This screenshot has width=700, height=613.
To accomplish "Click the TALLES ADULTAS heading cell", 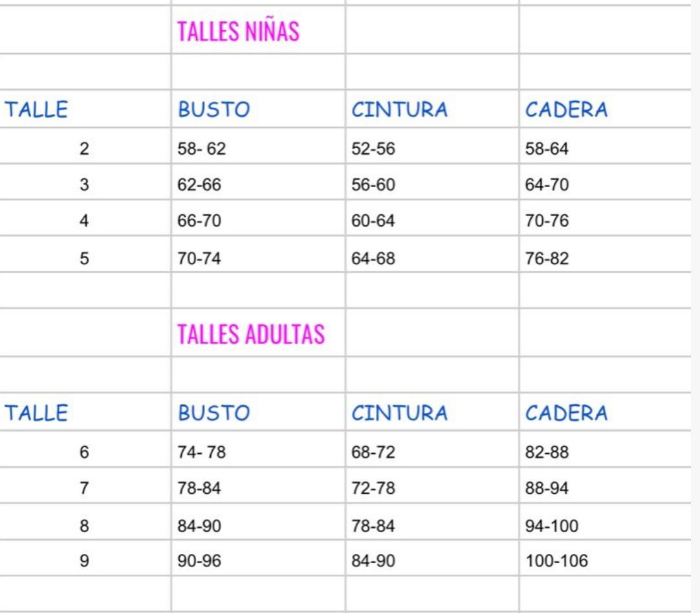I will click(251, 335).
